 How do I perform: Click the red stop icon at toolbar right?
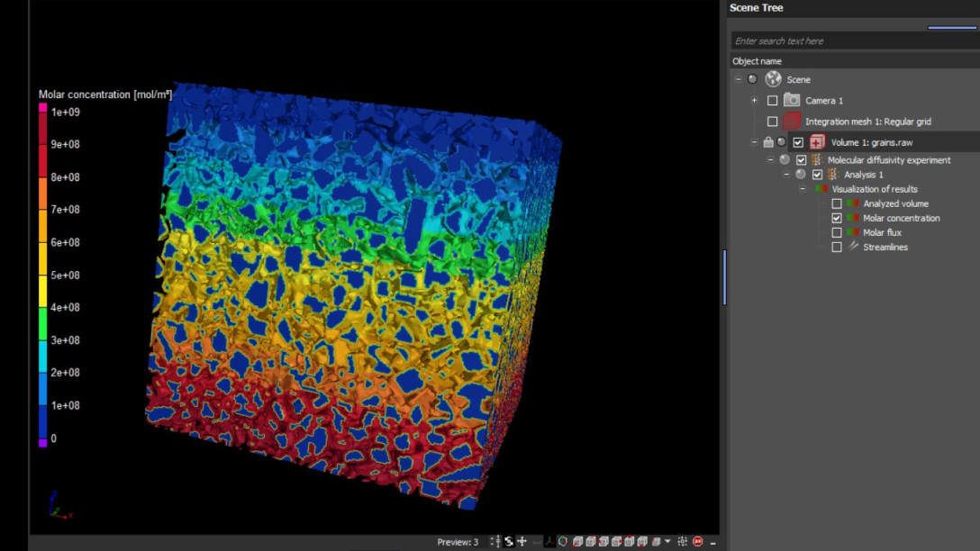[697, 541]
